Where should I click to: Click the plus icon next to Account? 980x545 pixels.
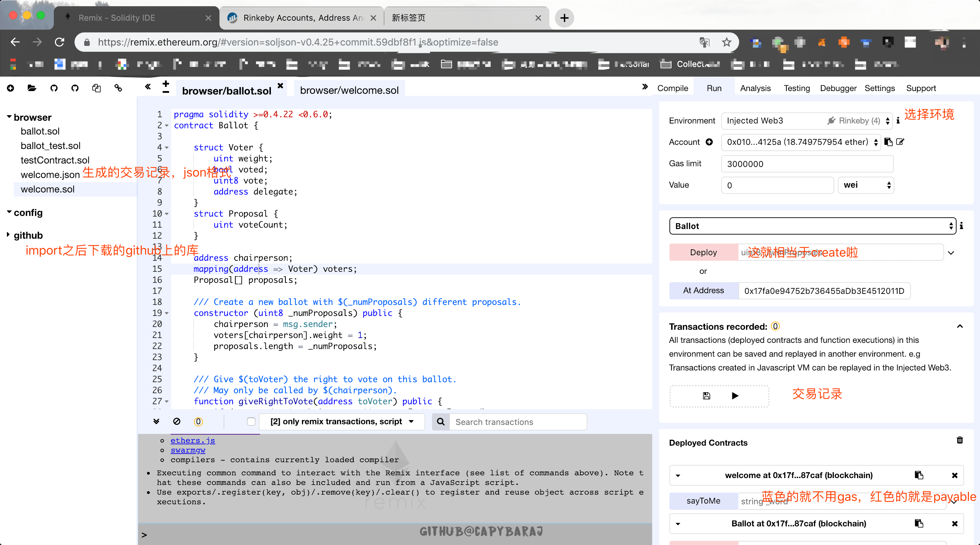point(709,142)
